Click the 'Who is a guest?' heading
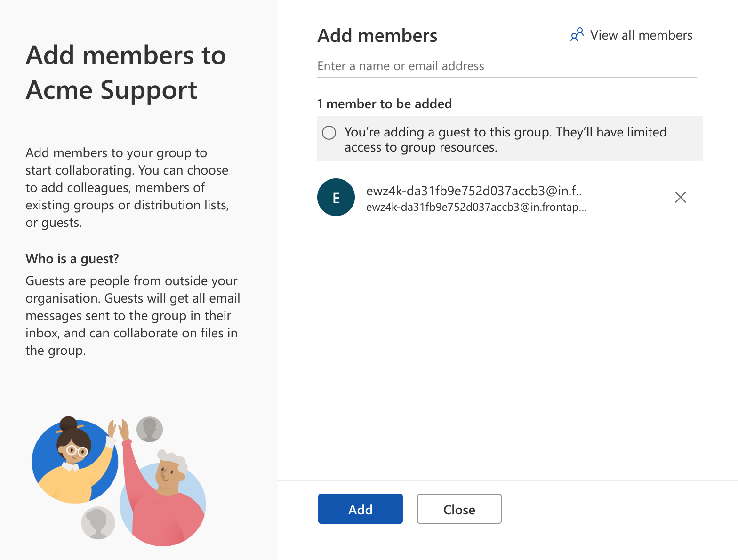 tap(72, 259)
